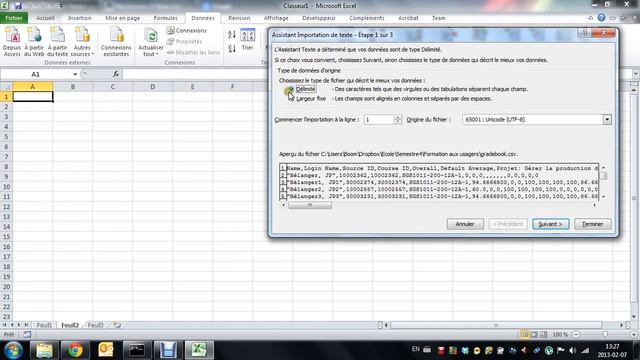Switch to the Mise en page tab
This screenshot has width=640, height=360.
point(122,18)
